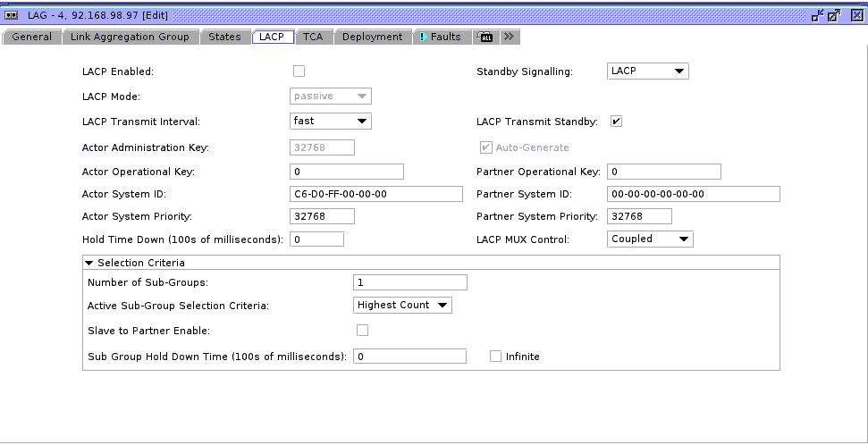Click the Number of Sub-Groups field
Screen dimensions: 868x445
409,282
